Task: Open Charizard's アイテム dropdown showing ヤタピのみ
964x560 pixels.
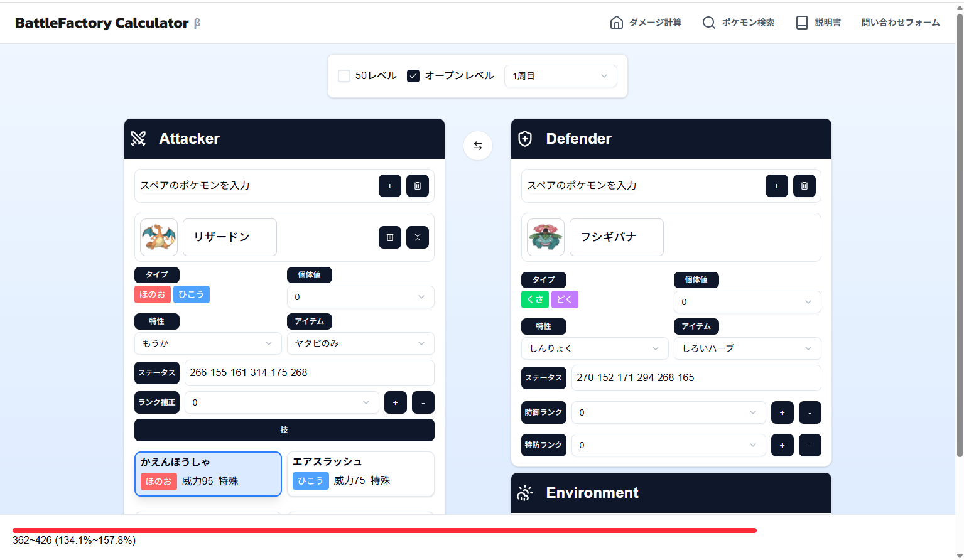Action: [x=360, y=343]
